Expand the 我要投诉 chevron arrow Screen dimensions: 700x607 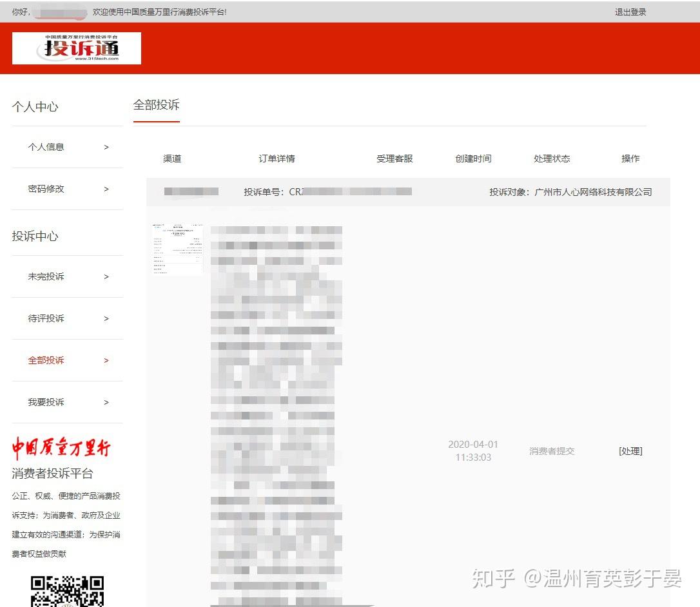(106, 402)
